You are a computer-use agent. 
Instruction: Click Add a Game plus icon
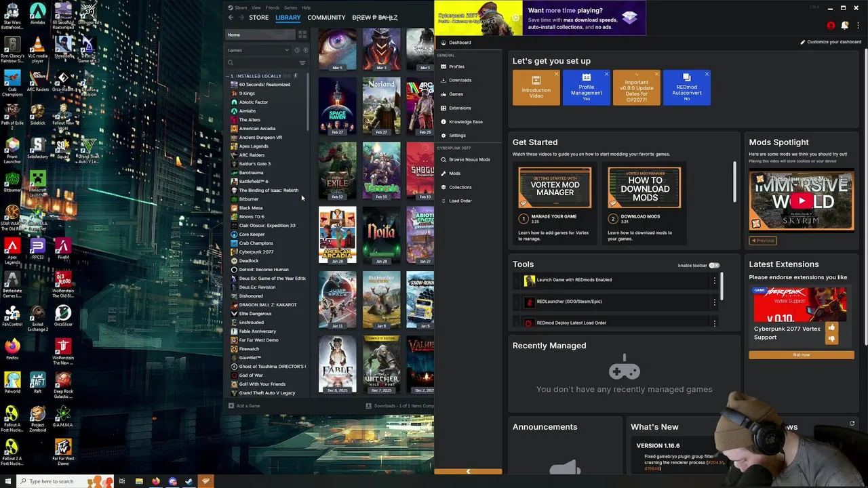pyautogui.click(x=231, y=406)
